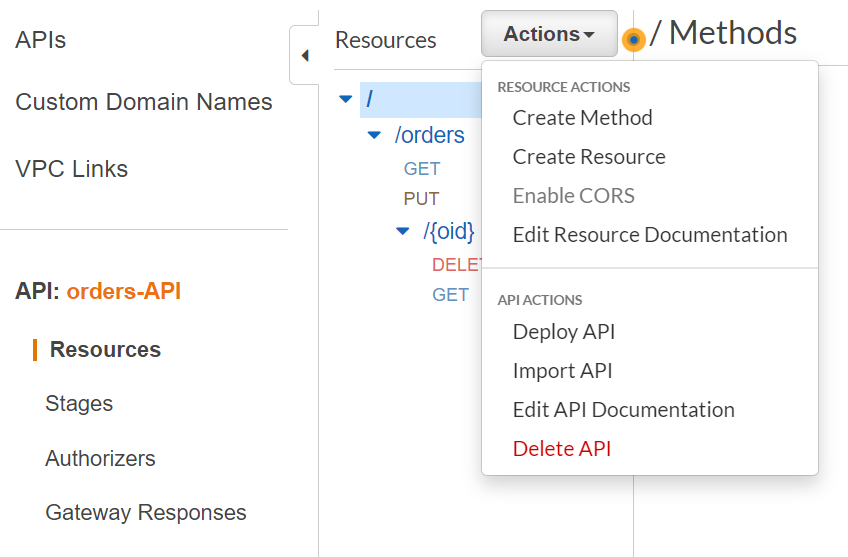Screen dimensions: 848x557
Task: Open the Stages section
Action: 79,404
